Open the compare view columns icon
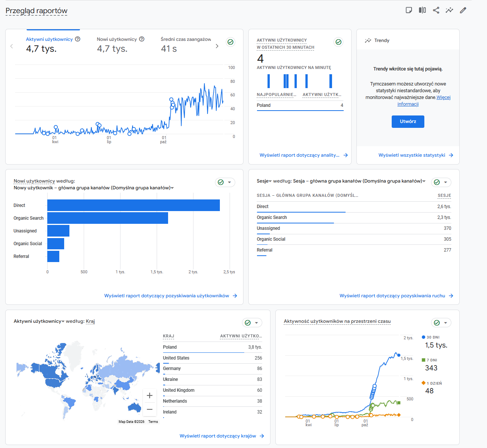 tap(422, 10)
